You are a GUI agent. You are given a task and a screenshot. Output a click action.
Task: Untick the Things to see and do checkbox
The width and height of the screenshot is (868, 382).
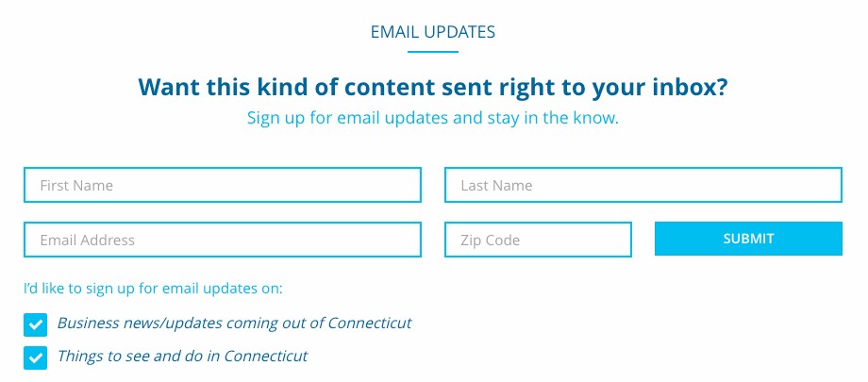point(35,357)
